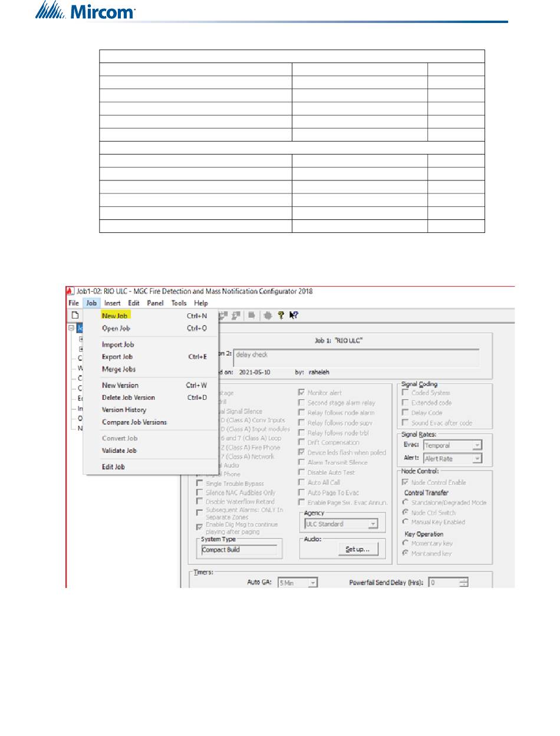Image resolution: width=560 pixels, height=736 pixels.
Task: Choose Open Job from the Job menu
Action: coord(151,328)
